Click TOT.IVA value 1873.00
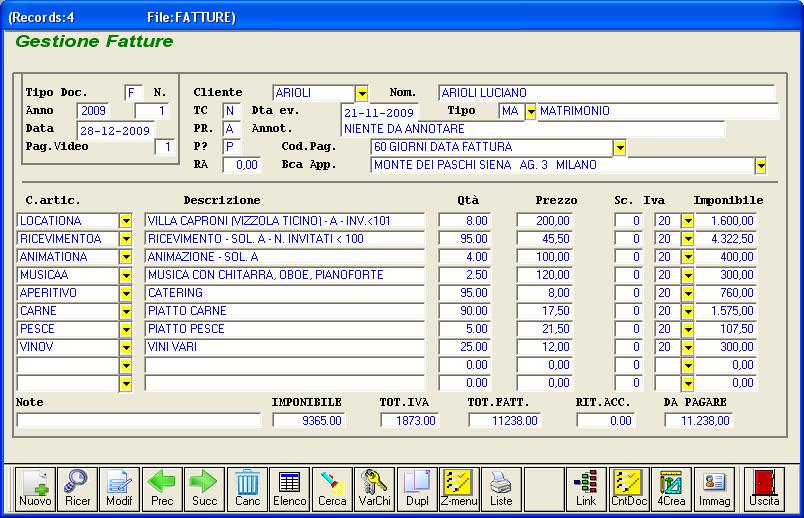This screenshot has width=804, height=518. point(410,421)
